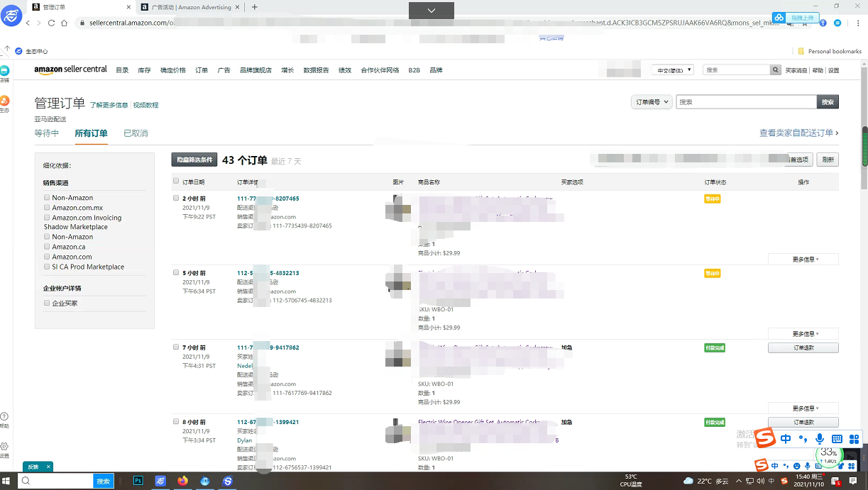The image size is (868, 490).
Task: Click the magnifier search icon in header
Action: tap(776, 70)
